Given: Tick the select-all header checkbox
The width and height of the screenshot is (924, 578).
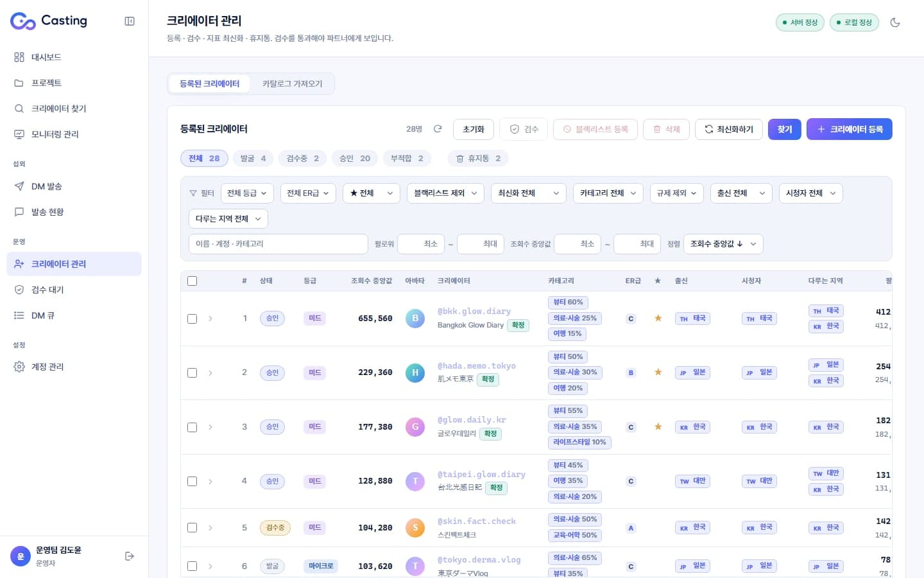Looking at the screenshot, I should click(192, 281).
